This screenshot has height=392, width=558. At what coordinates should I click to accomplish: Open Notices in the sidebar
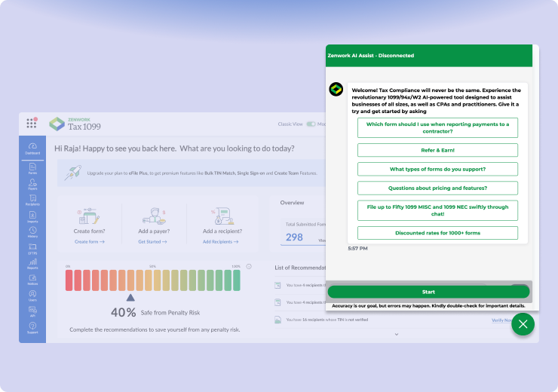point(32,280)
